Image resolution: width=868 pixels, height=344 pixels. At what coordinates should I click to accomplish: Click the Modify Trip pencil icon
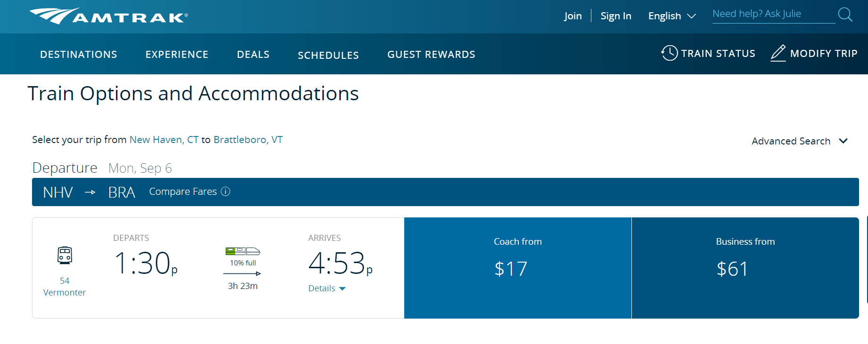point(778,53)
